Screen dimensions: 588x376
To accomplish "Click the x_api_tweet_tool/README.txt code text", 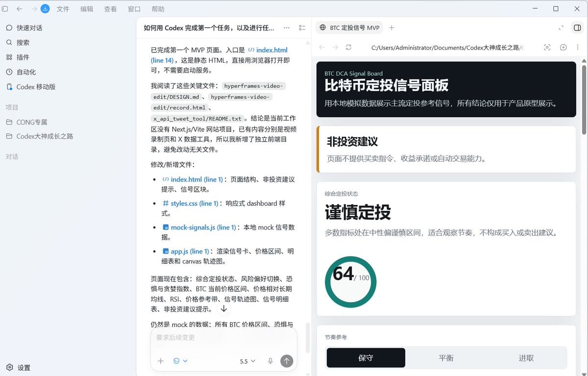I will pos(198,119).
